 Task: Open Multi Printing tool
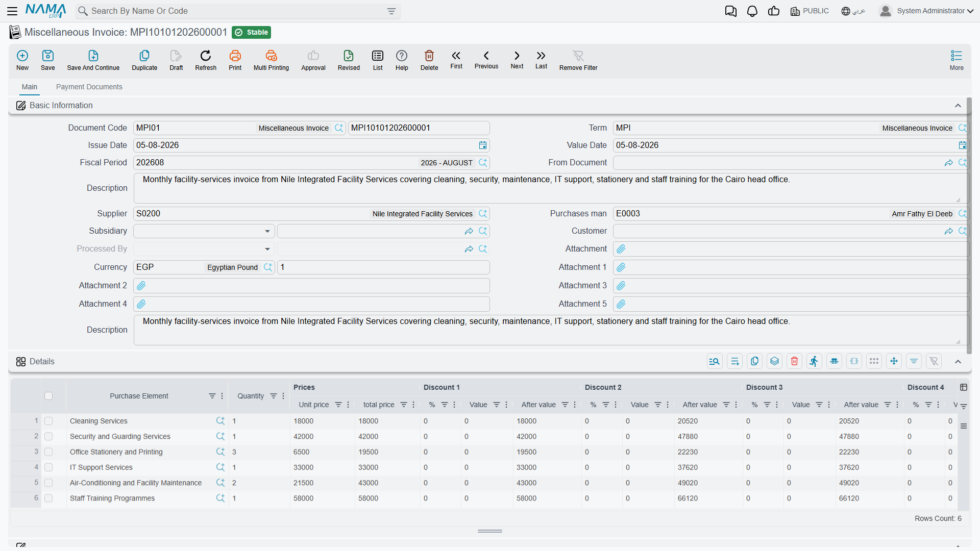click(271, 60)
